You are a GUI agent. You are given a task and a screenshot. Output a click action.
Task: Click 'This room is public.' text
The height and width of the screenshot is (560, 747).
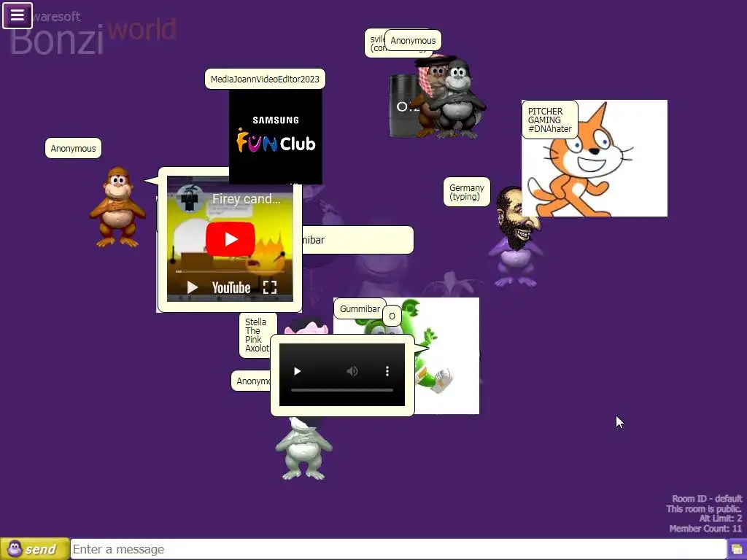pyautogui.click(x=704, y=508)
